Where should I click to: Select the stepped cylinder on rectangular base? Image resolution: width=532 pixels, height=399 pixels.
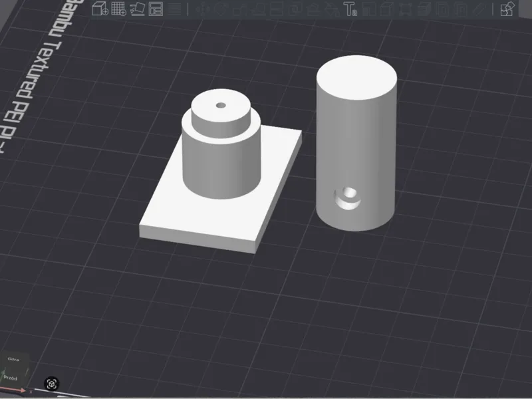(x=221, y=172)
